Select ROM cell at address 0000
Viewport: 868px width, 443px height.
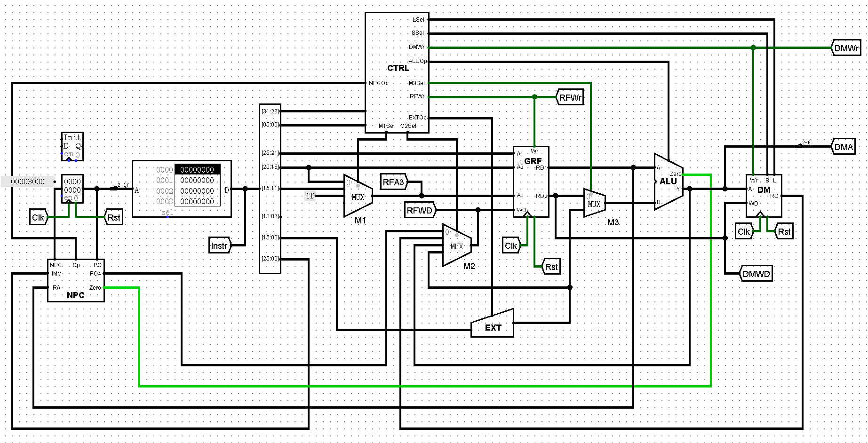click(197, 170)
